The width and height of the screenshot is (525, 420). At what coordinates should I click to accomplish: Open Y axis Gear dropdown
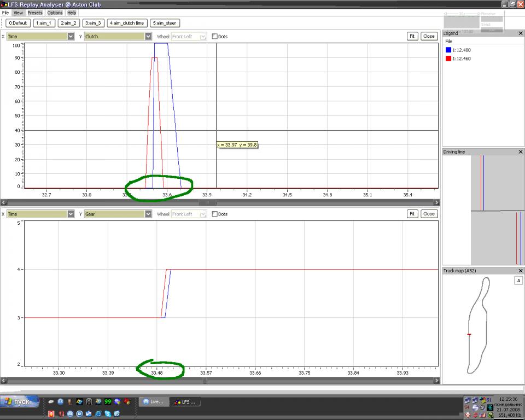coord(118,214)
